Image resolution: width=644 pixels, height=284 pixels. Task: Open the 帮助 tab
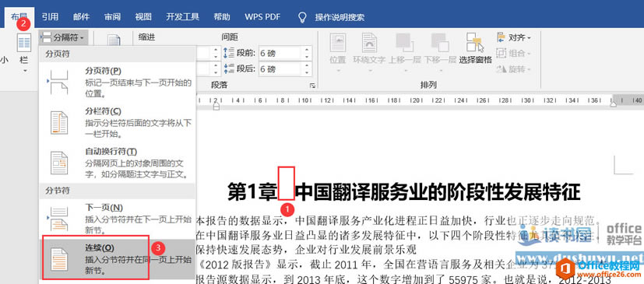tap(222, 17)
